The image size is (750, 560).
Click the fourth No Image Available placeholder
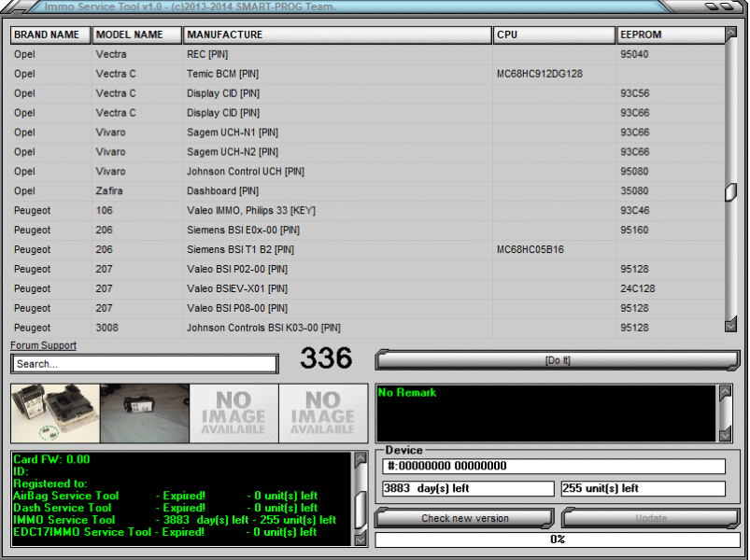(x=322, y=413)
